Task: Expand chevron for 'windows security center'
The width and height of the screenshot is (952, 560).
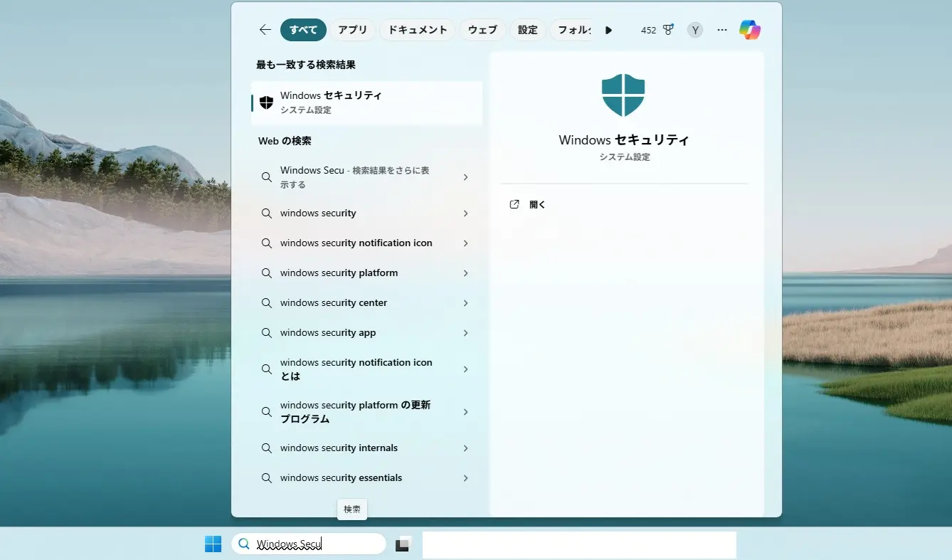Action: pos(466,303)
